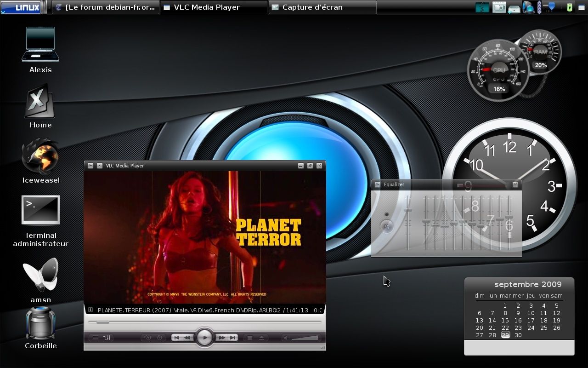Mute the VLC audio speaker icon
This screenshot has height=368, width=588.
(286, 338)
